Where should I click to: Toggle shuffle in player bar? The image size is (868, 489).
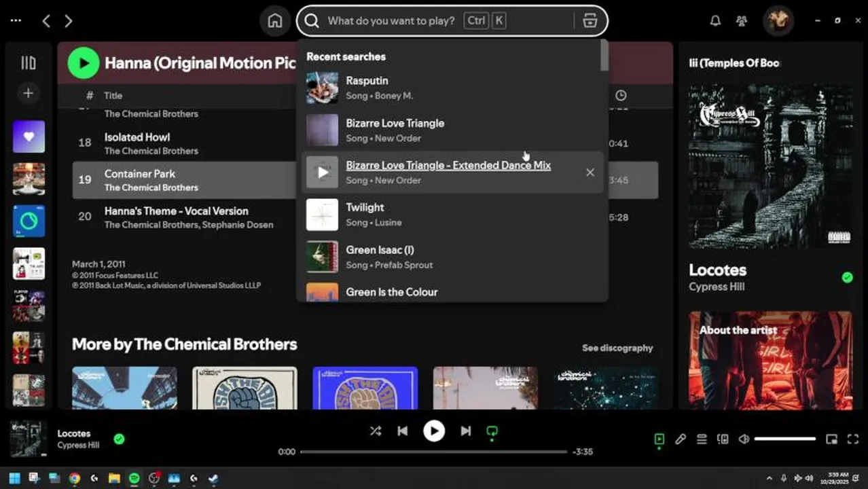coord(375,431)
